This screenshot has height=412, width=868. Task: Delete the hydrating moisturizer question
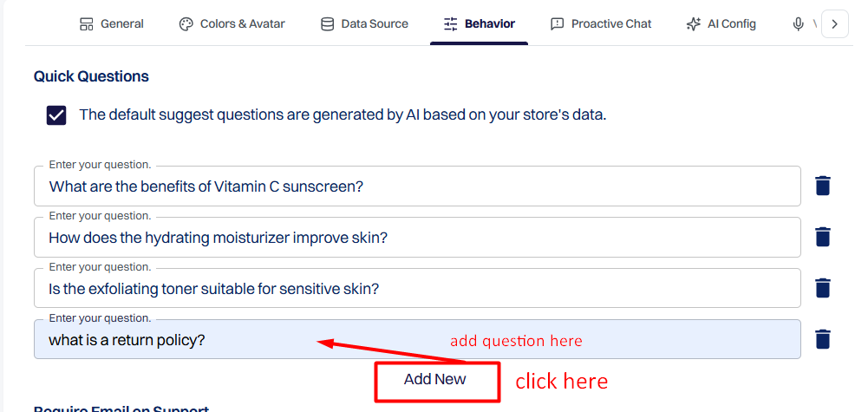[x=823, y=237]
